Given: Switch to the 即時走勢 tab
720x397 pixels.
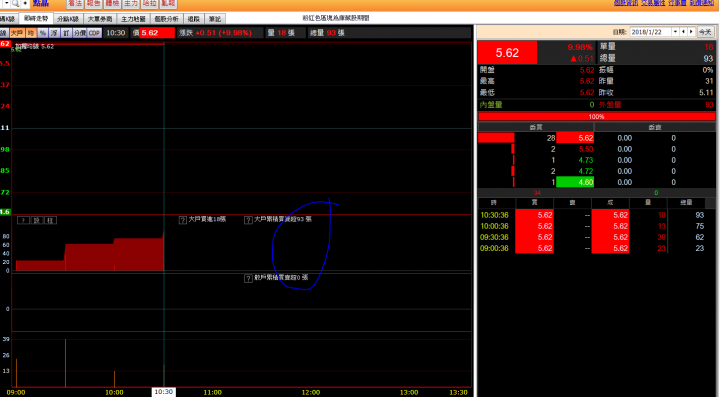Looking at the screenshot, I should click(36, 19).
